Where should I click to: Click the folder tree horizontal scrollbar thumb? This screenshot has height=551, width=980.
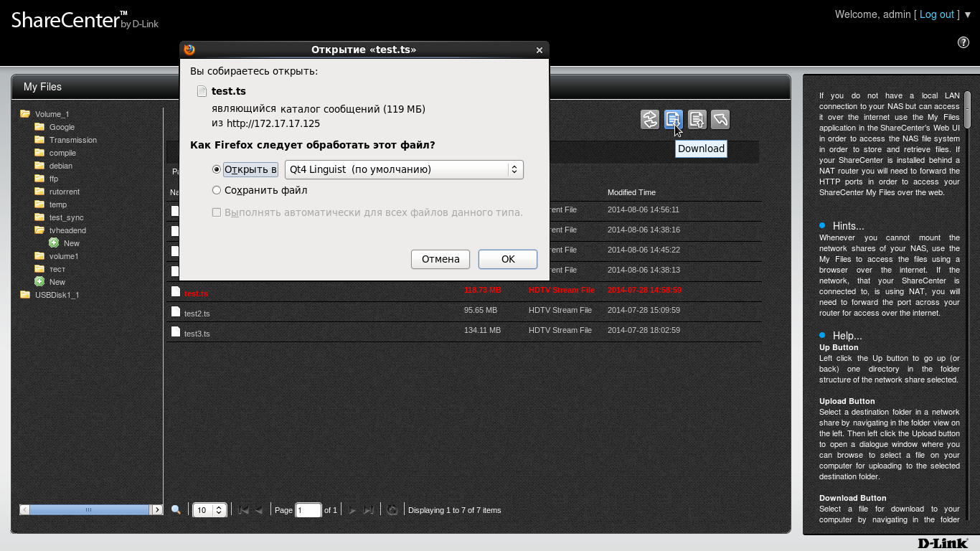pyautogui.click(x=89, y=509)
